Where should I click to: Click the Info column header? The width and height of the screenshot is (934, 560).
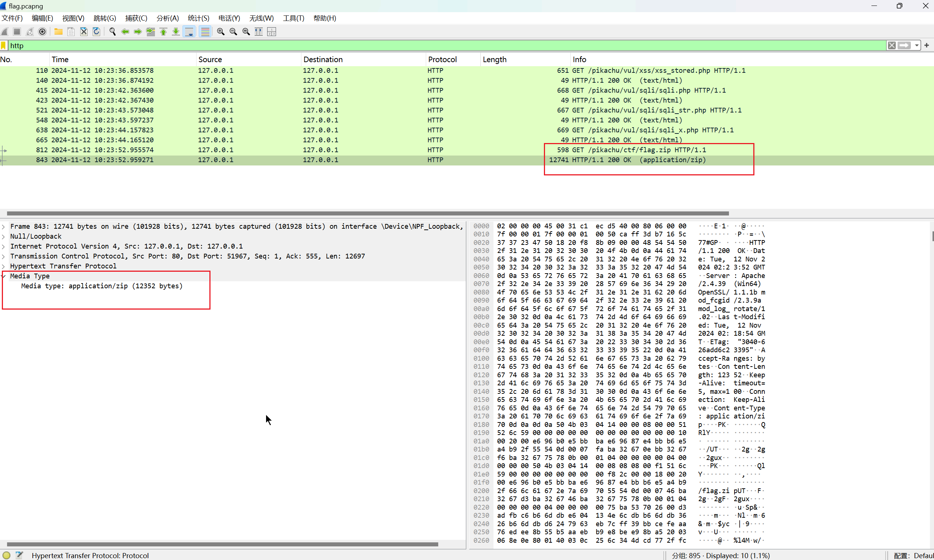[x=579, y=59]
